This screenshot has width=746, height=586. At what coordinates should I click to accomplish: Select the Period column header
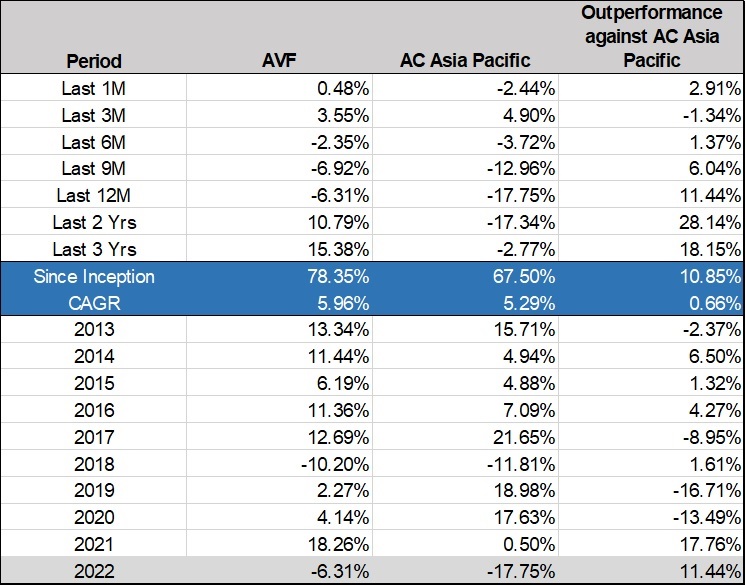click(x=94, y=61)
